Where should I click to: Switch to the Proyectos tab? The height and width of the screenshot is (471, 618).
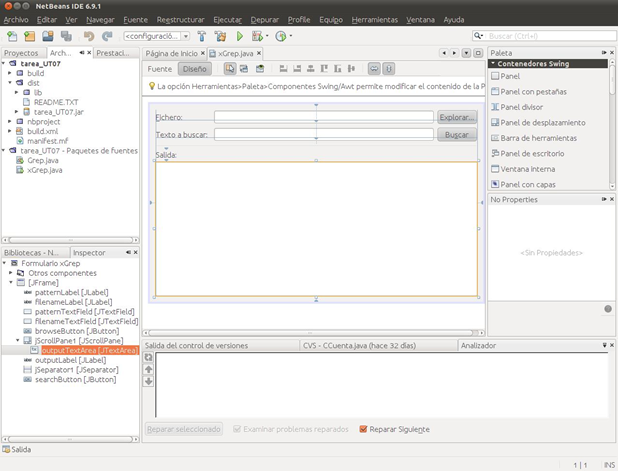point(21,53)
